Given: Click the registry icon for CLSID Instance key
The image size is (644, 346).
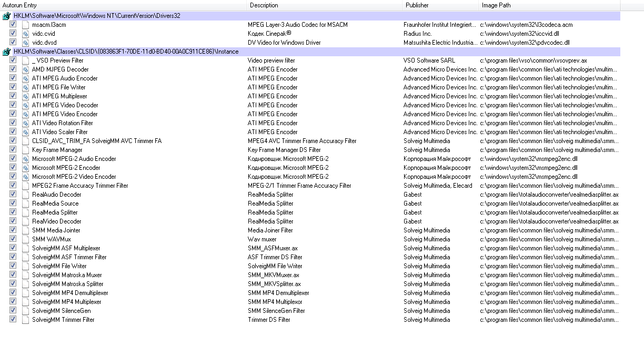Looking at the screenshot, I should [x=6, y=52].
